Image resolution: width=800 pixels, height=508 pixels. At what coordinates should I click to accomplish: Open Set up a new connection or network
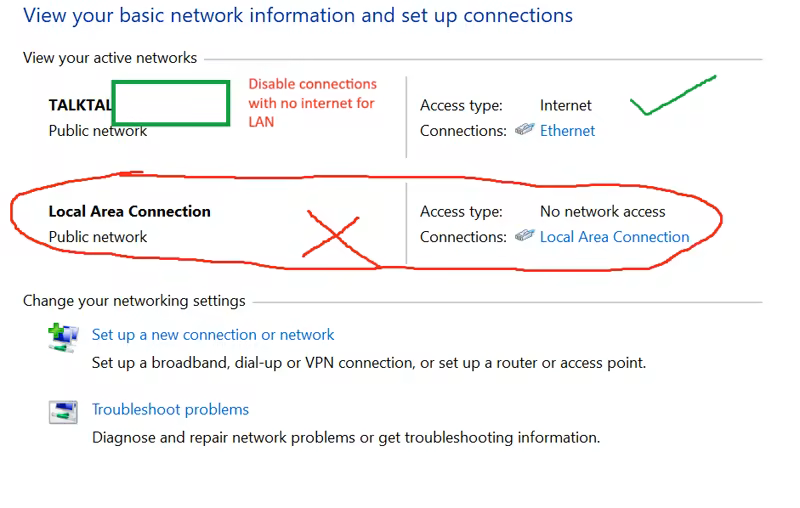point(213,335)
